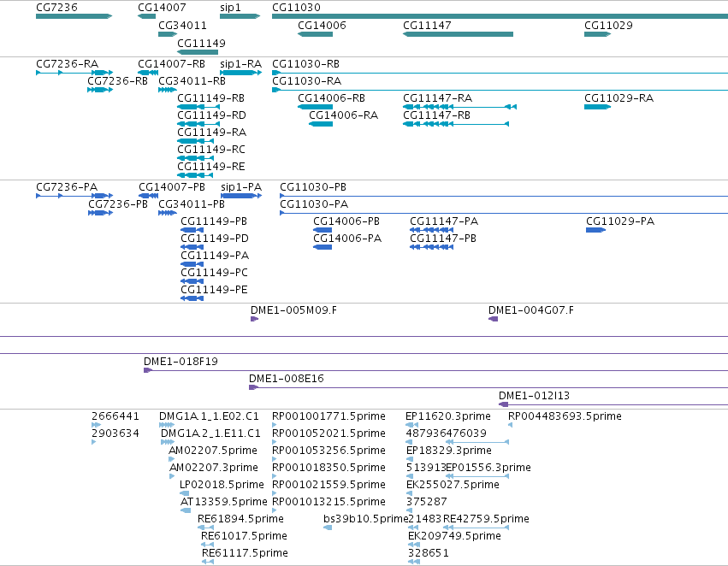This screenshot has height=566, width=728.
Task: Click bs39b10.5prime EST
Action: pos(328,528)
